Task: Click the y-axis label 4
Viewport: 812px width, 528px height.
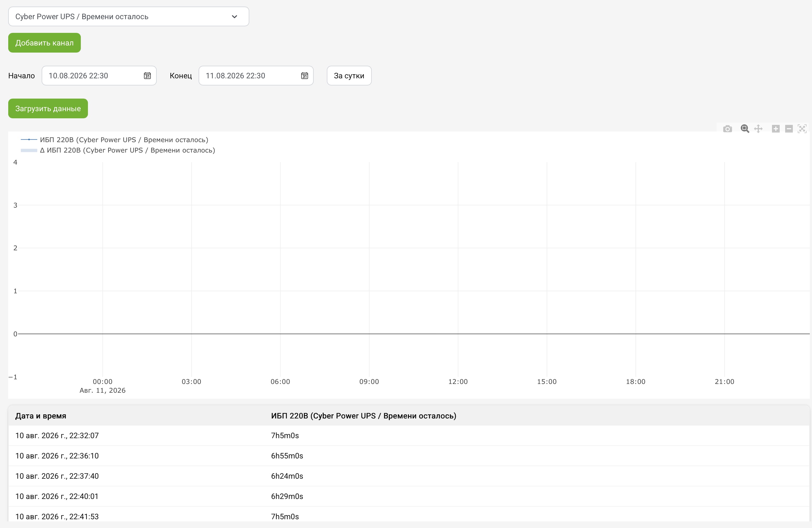Action: click(15, 162)
